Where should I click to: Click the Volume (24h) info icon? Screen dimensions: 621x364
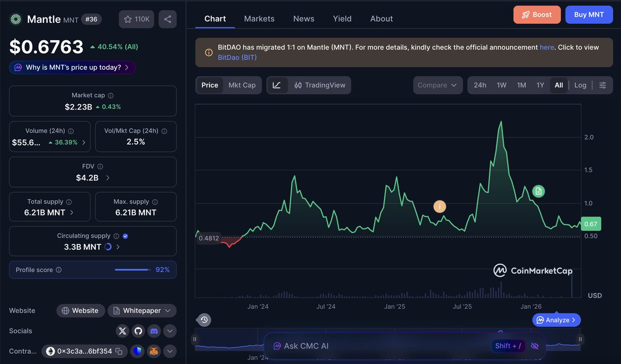point(71,131)
